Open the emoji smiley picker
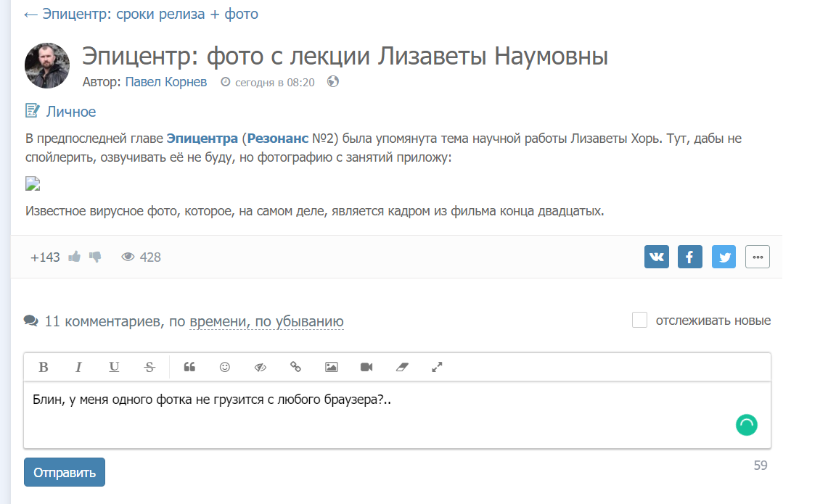 click(x=225, y=367)
